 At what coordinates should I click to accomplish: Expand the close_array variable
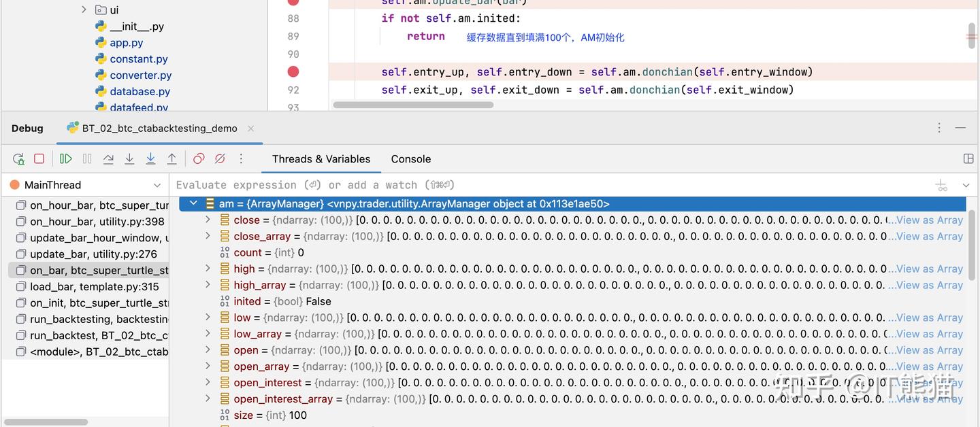[208, 236]
